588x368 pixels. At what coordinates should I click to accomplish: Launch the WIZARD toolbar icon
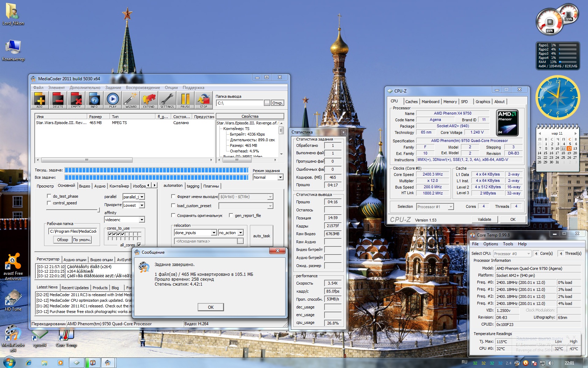coord(131,100)
